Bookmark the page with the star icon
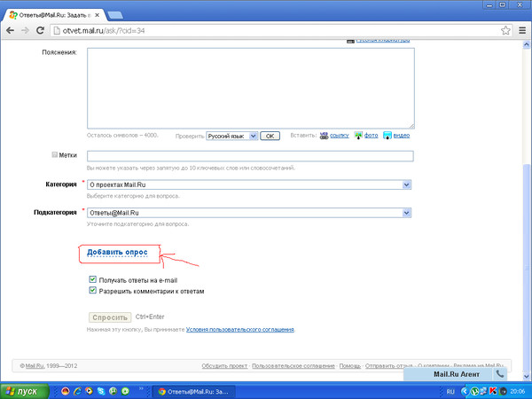This screenshot has width=532, height=399. (x=505, y=30)
